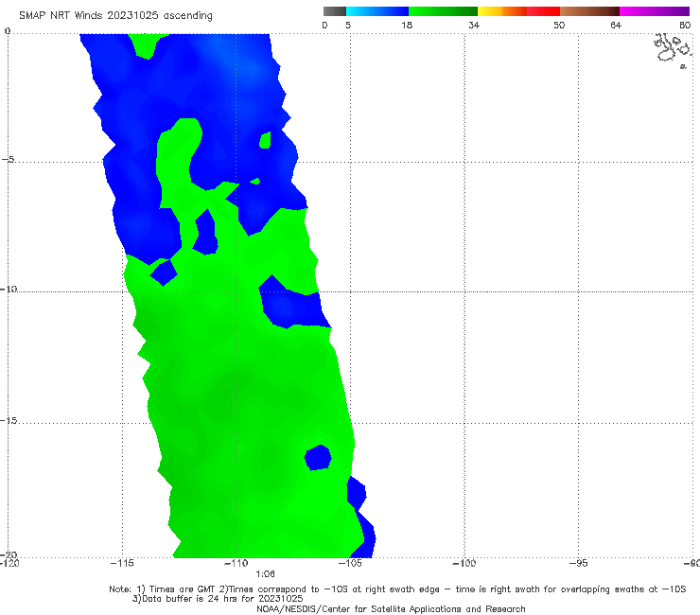Click the small blue wind patch near -16S

coord(318,457)
